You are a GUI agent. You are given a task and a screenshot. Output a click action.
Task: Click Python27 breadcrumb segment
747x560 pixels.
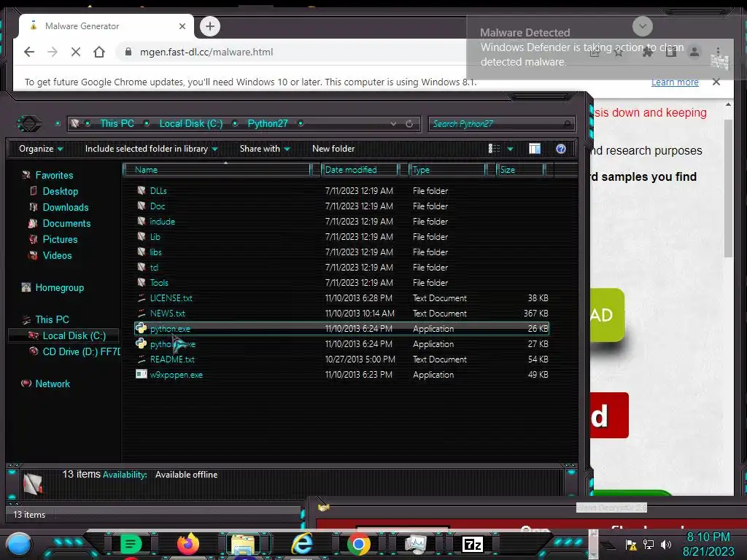[267, 123]
